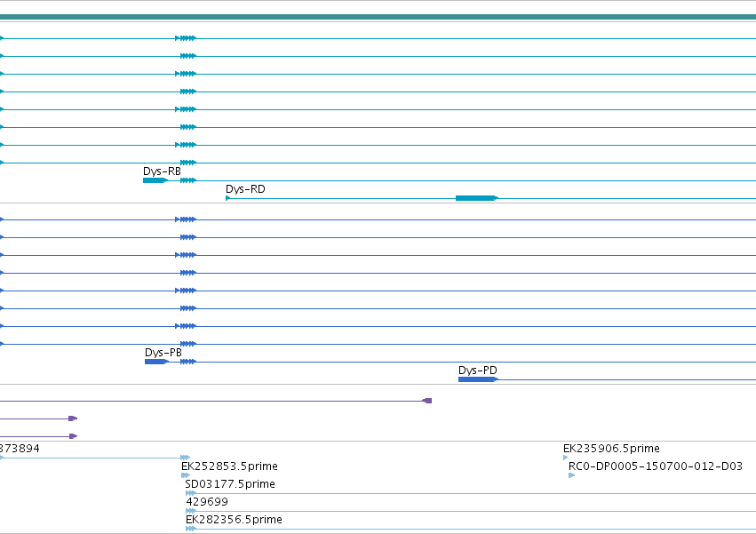Select the Dys-PB transcript label
The height and width of the screenshot is (534, 756).
click(x=163, y=353)
